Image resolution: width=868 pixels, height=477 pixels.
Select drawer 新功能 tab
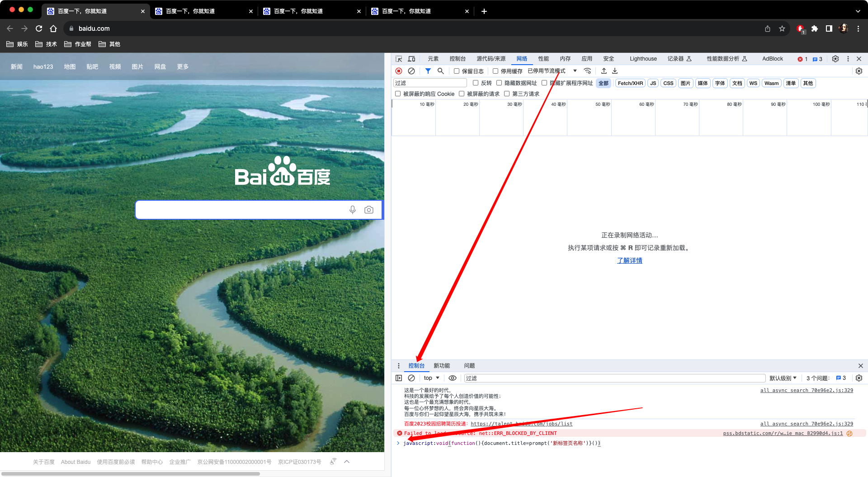pyautogui.click(x=442, y=366)
